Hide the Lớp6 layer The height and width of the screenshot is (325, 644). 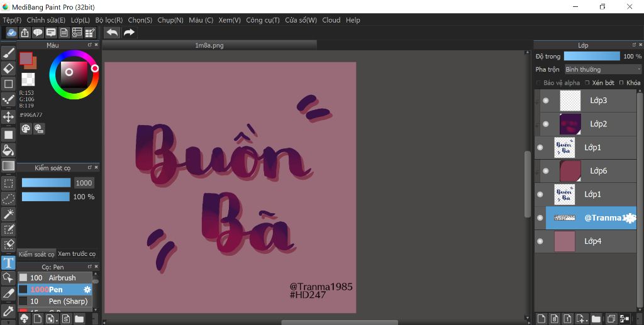click(545, 171)
